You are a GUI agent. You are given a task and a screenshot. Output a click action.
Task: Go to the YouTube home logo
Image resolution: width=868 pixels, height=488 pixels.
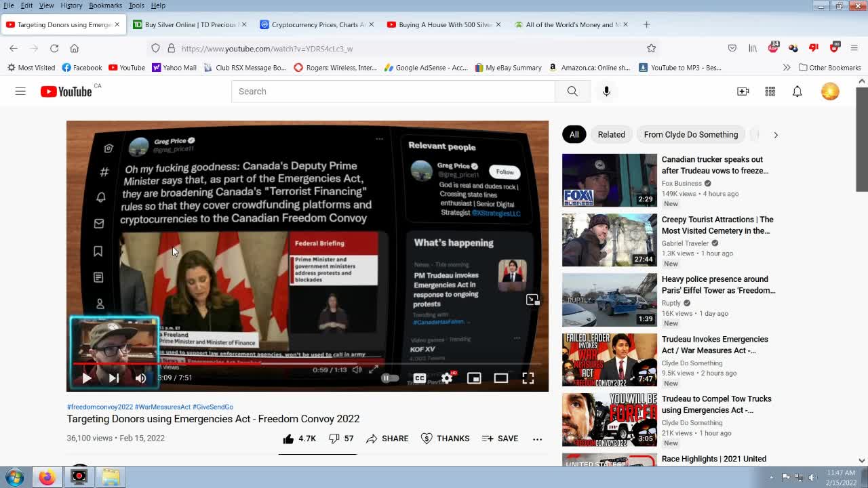tap(66, 91)
